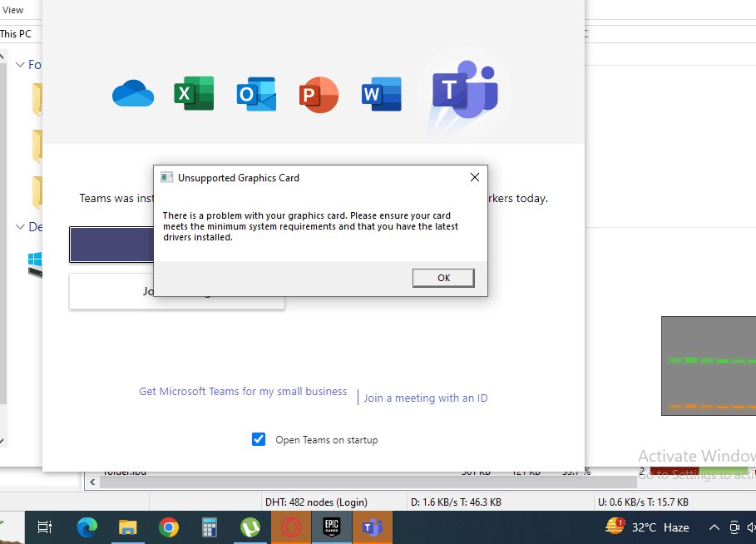Open the View menu in File Explorer

12,10
